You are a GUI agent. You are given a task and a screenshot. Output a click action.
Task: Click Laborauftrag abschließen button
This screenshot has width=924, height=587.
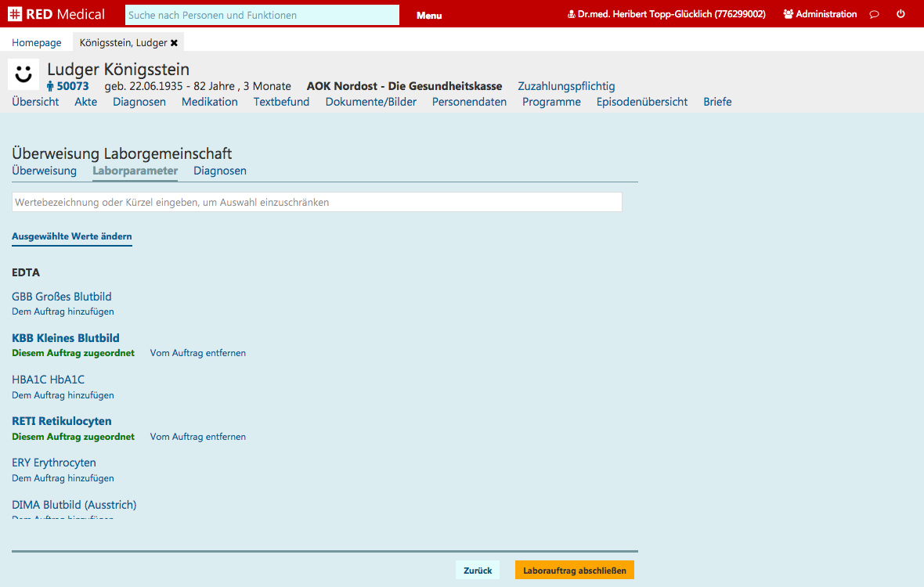click(x=575, y=570)
